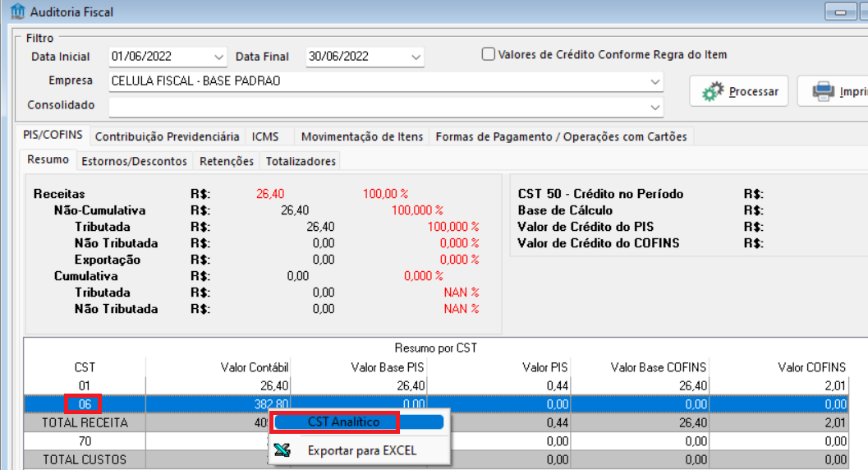
Task: Click the TOTAL RECEITA row label
Action: [85, 423]
